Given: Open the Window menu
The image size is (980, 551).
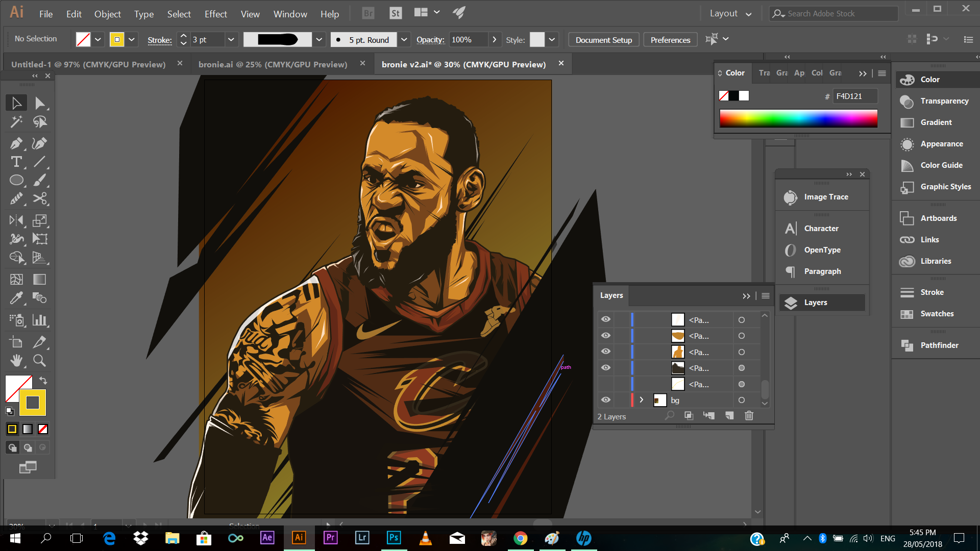Looking at the screenshot, I should [x=290, y=14].
